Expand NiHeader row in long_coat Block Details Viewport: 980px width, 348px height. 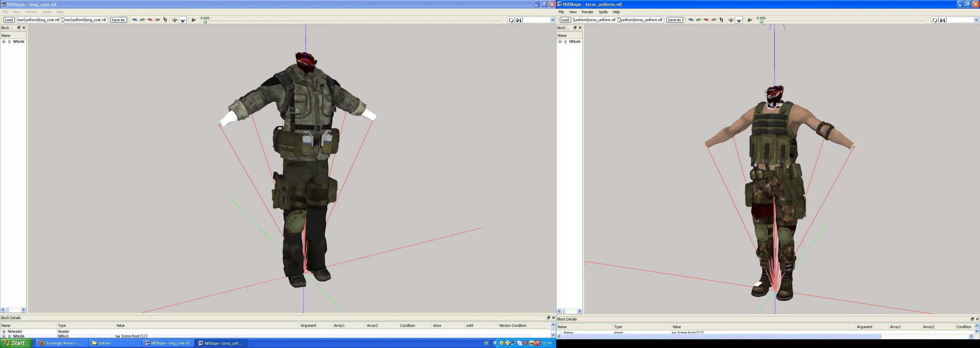coord(4,331)
